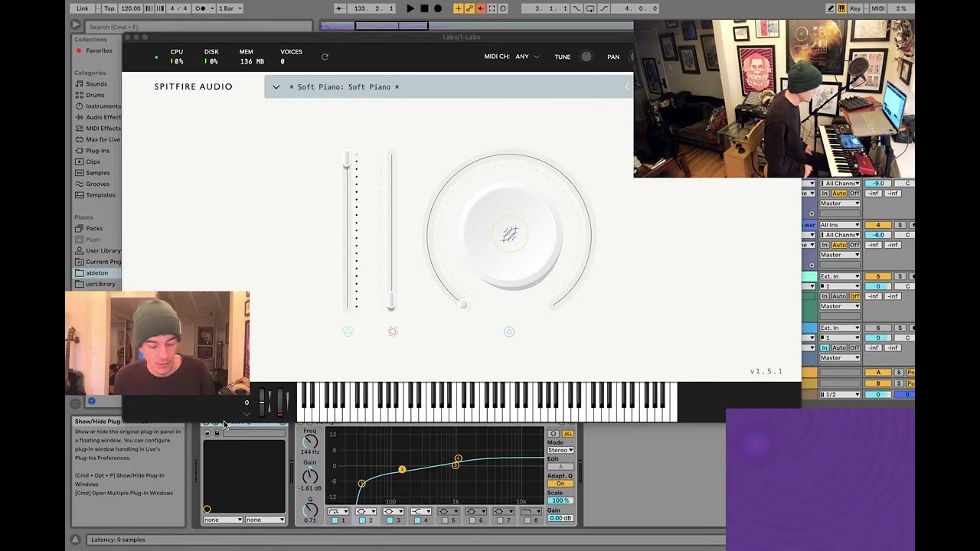Click the green expression icon below the slider

tap(348, 331)
